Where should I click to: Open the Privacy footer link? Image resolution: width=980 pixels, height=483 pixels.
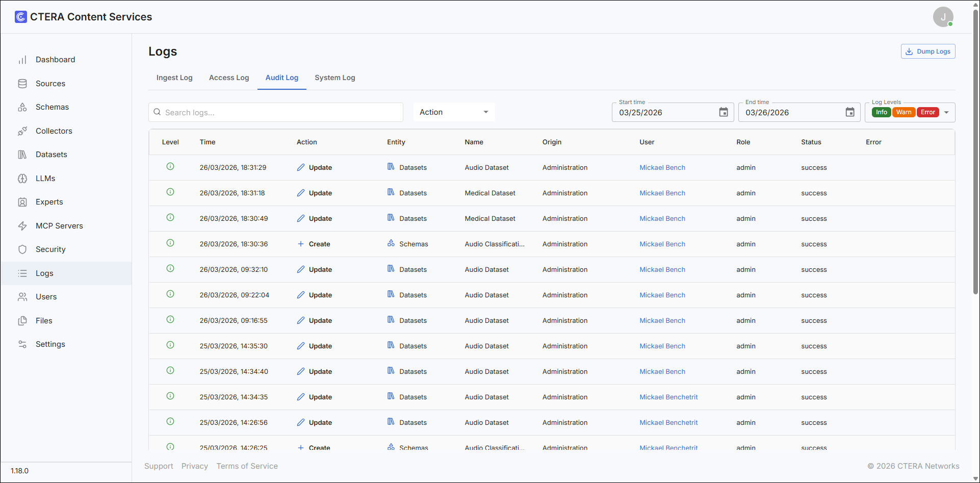point(195,466)
